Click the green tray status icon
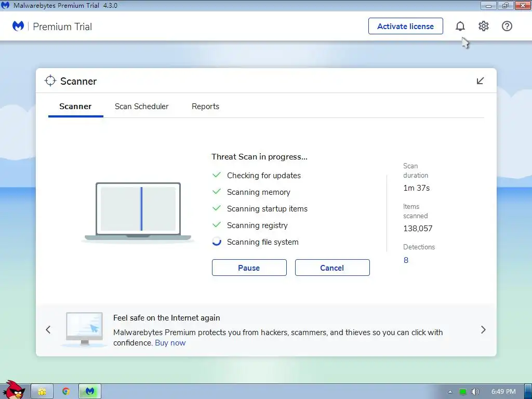 [x=462, y=392]
